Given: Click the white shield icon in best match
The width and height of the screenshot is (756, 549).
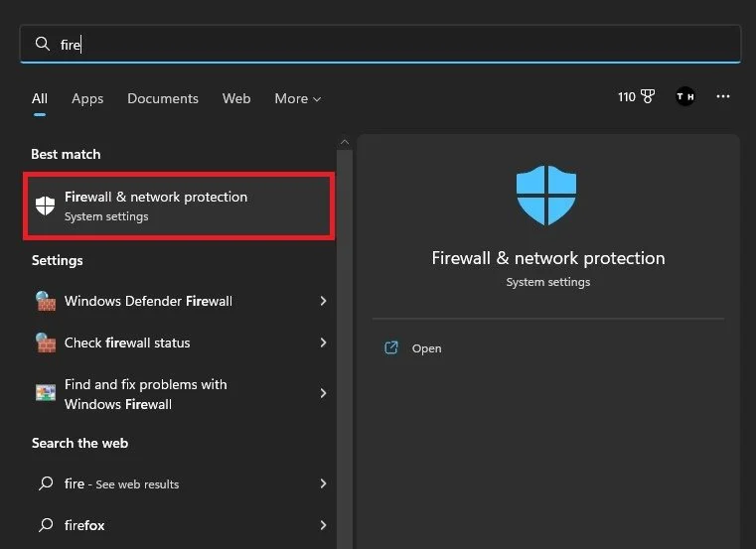Looking at the screenshot, I should (46, 206).
